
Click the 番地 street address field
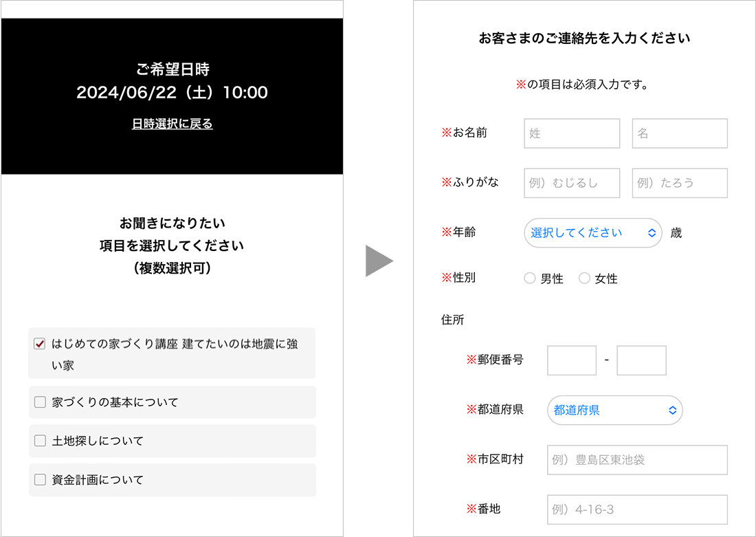pyautogui.click(x=636, y=509)
